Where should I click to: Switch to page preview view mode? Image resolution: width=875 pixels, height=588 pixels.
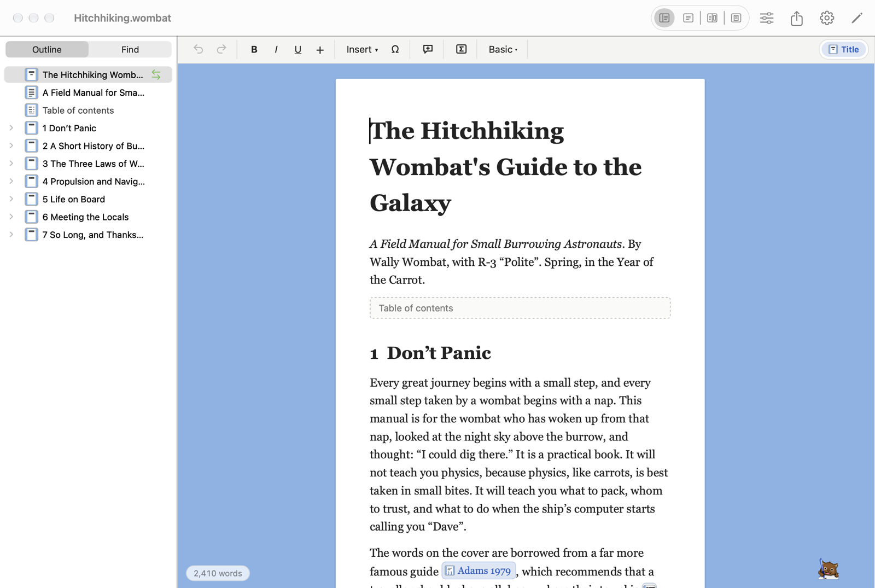pyautogui.click(x=736, y=18)
